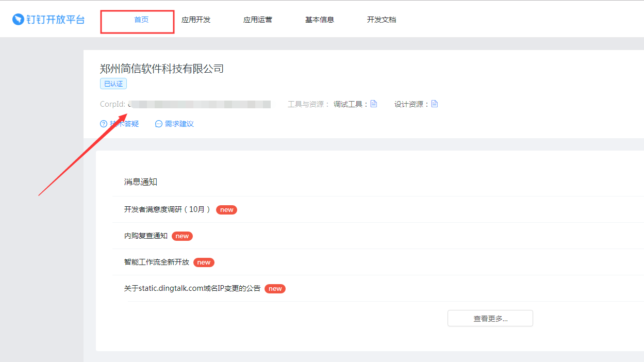Open the static.dingtalk.com域名IP变更 notice

(x=192, y=288)
